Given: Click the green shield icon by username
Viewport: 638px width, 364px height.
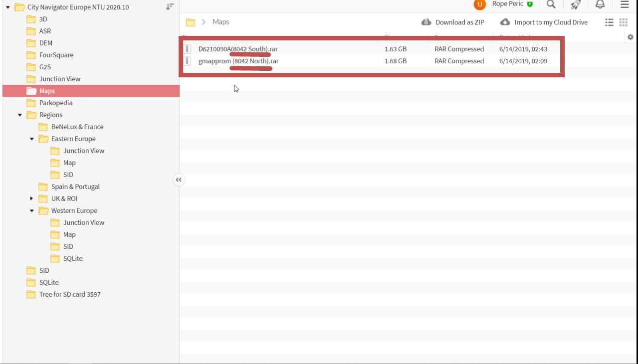Looking at the screenshot, I should coord(530,4).
